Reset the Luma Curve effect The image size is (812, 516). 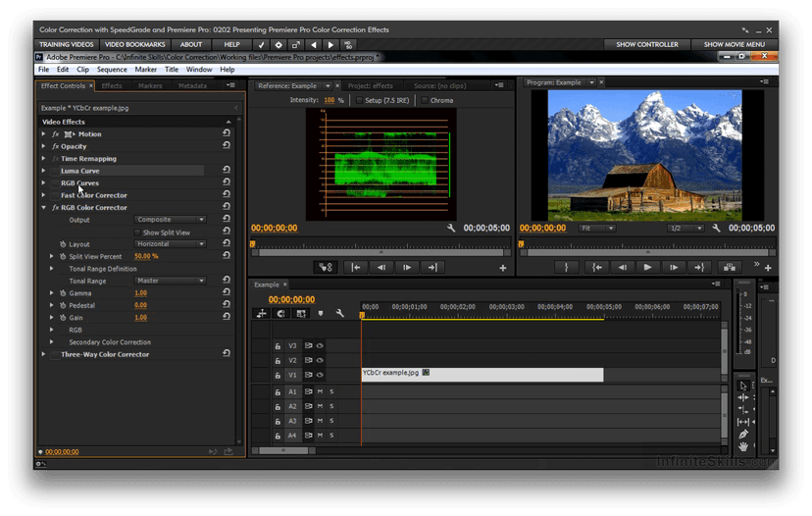[227, 170]
